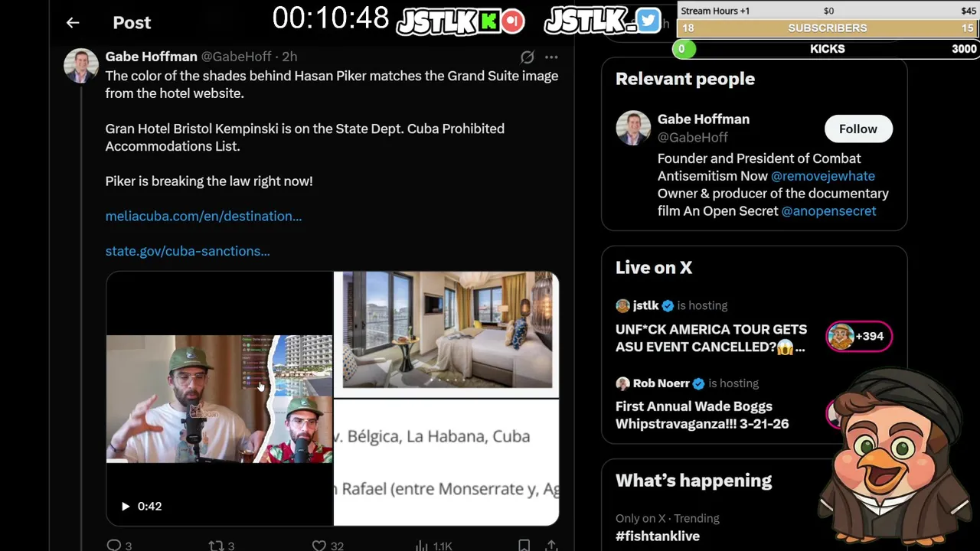Go back with the arrow next to Post
This screenshot has width=980, height=551.
[x=73, y=23]
